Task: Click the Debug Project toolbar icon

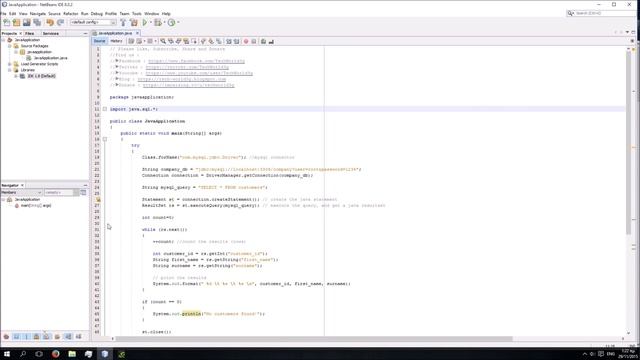Action: pos(158,22)
